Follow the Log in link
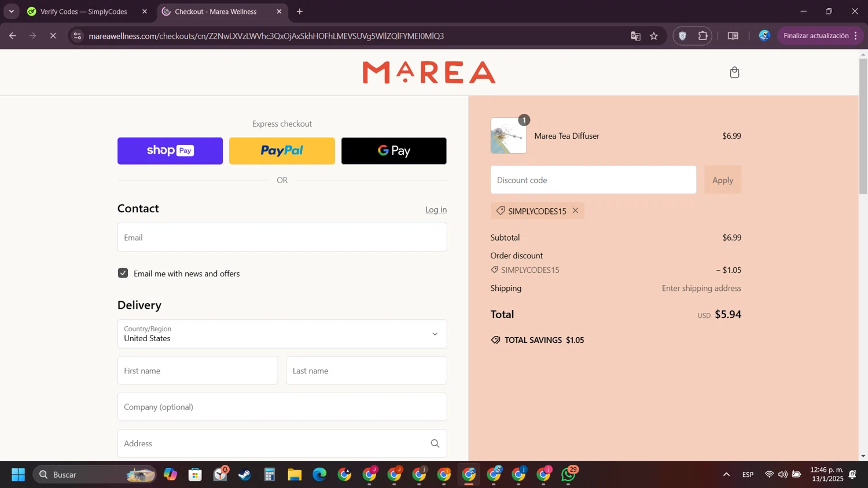The height and width of the screenshot is (488, 868). (436, 209)
